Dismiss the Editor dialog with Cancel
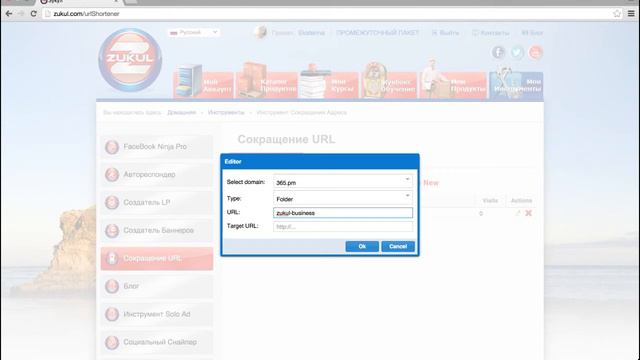This screenshot has width=640, height=360. pos(398,246)
